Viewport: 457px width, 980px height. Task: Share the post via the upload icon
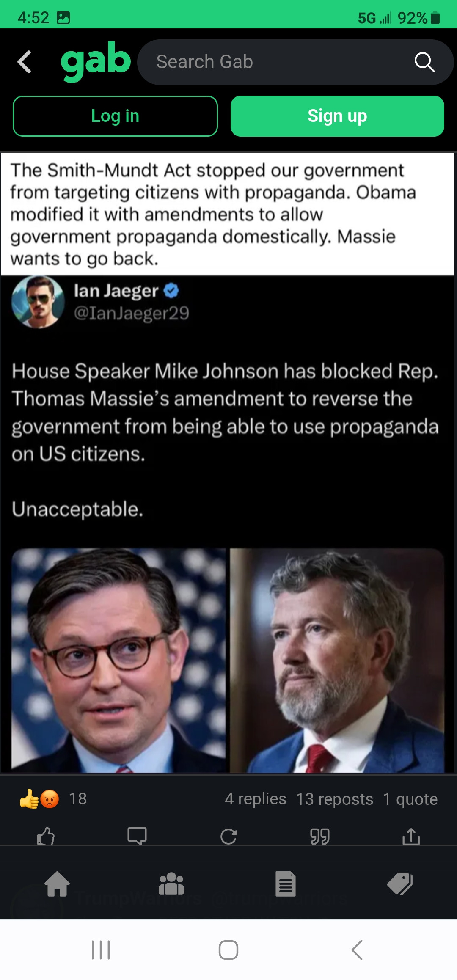(411, 836)
